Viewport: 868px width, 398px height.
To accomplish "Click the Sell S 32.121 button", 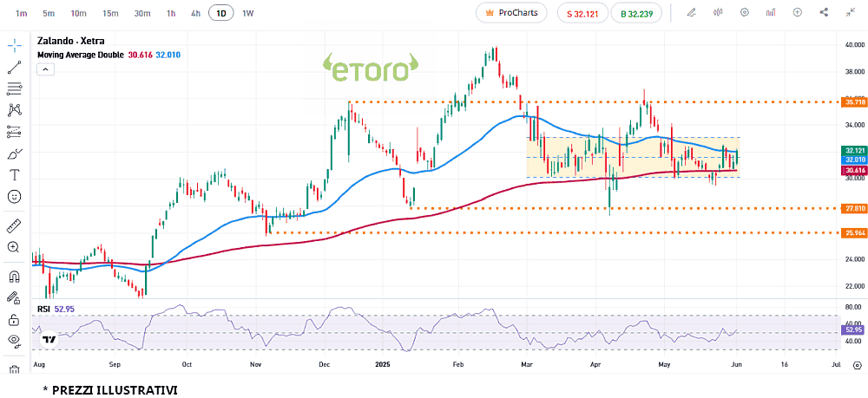I will tap(583, 13).
